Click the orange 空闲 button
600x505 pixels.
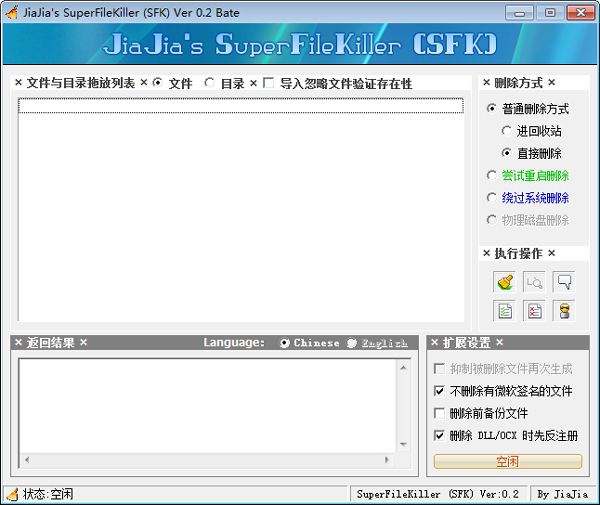(508, 461)
